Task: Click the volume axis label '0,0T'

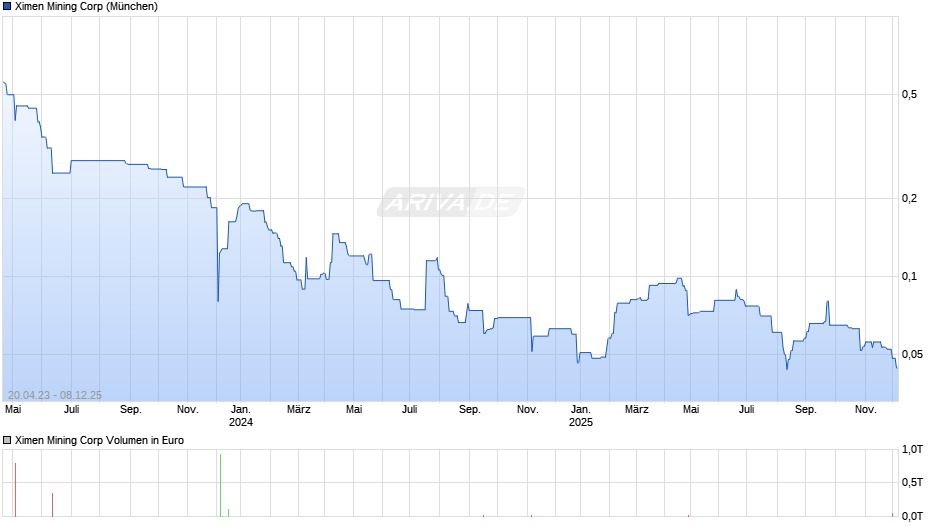Action: point(912,516)
